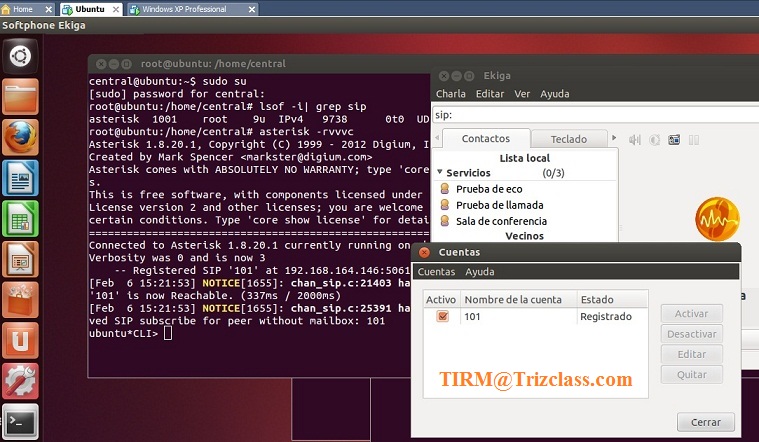This screenshot has width=759, height=442.
Task: Click the Quitar button
Action: tap(691, 375)
